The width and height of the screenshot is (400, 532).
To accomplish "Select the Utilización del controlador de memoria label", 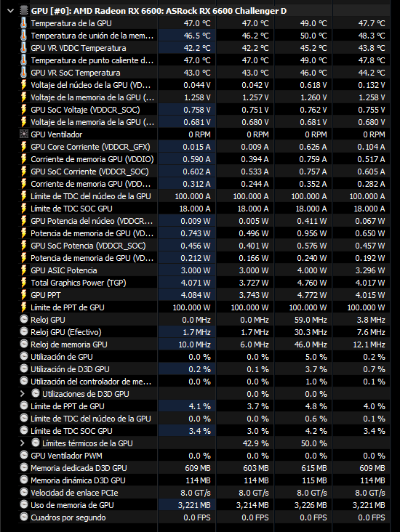I will pos(91,382).
